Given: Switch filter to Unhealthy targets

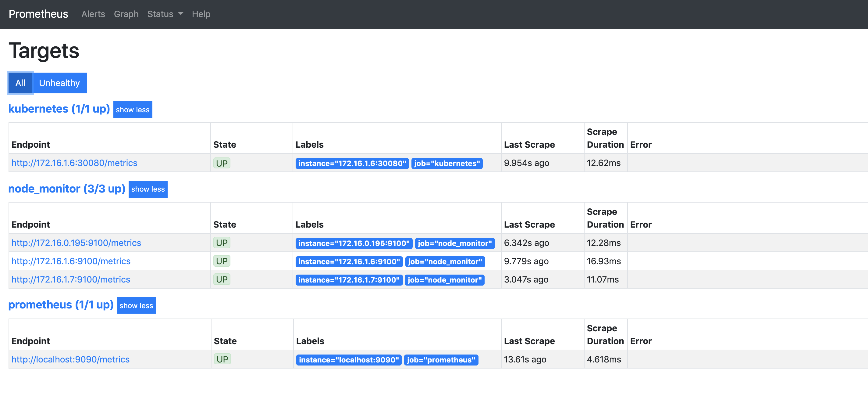Looking at the screenshot, I should pos(59,83).
